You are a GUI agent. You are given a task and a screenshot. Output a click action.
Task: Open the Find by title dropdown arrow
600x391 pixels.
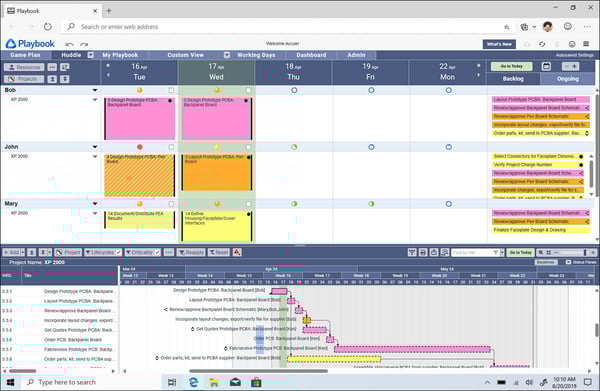(502, 253)
